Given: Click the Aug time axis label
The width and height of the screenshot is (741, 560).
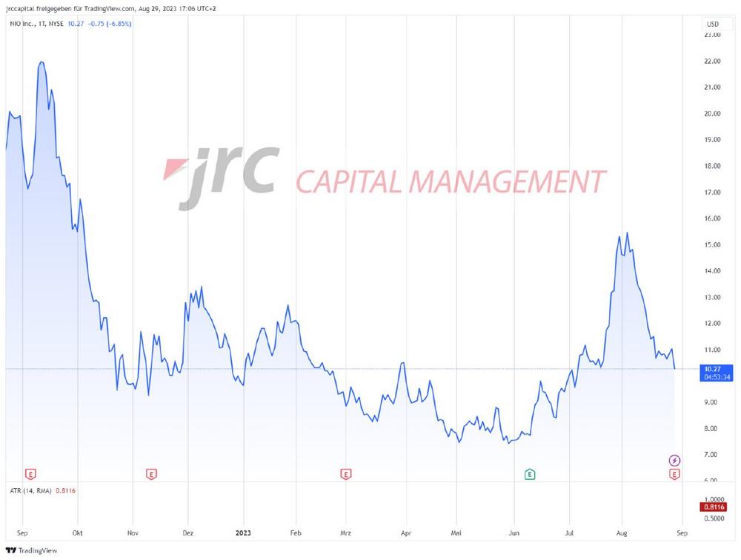Looking at the screenshot, I should (622, 533).
